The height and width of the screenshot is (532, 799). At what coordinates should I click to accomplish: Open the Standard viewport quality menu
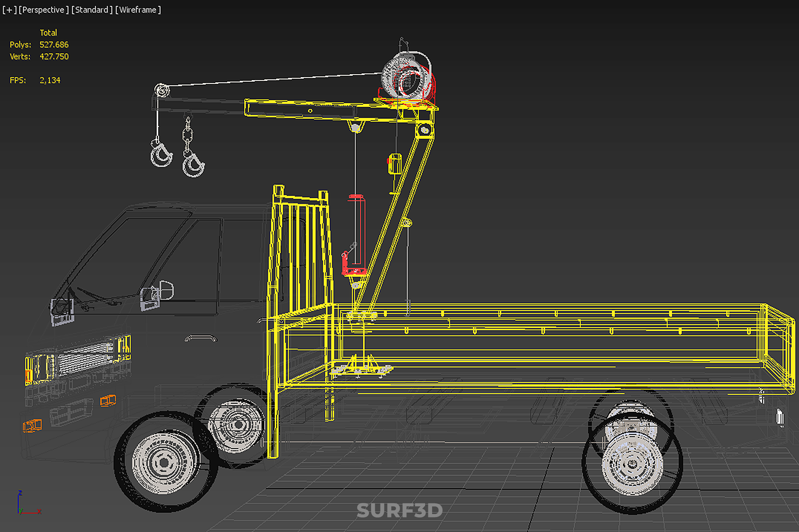pos(92,10)
